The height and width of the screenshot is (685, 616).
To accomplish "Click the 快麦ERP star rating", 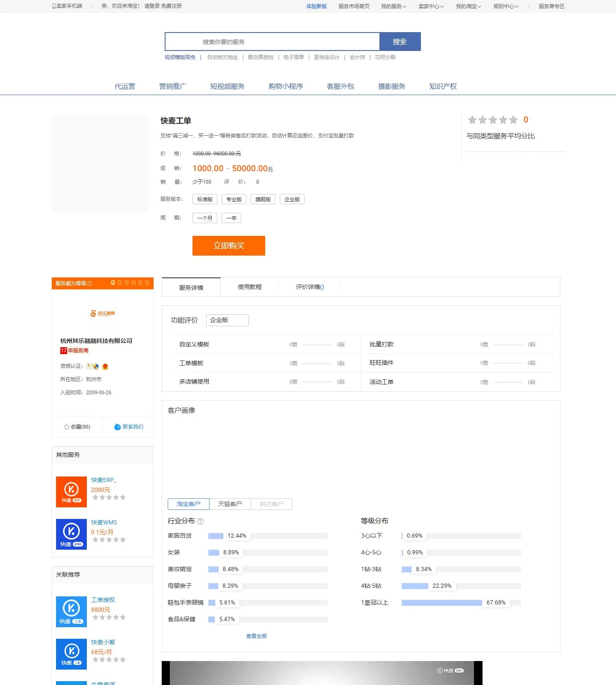I will [109, 497].
